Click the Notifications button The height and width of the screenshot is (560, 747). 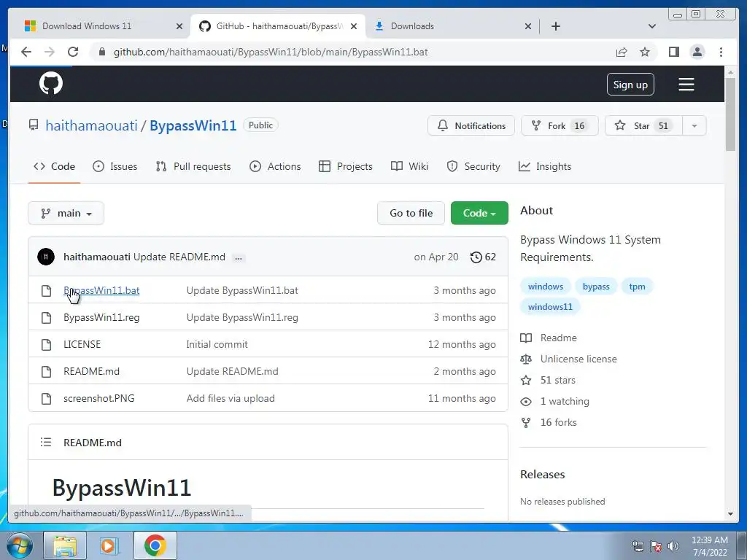pyautogui.click(x=471, y=125)
